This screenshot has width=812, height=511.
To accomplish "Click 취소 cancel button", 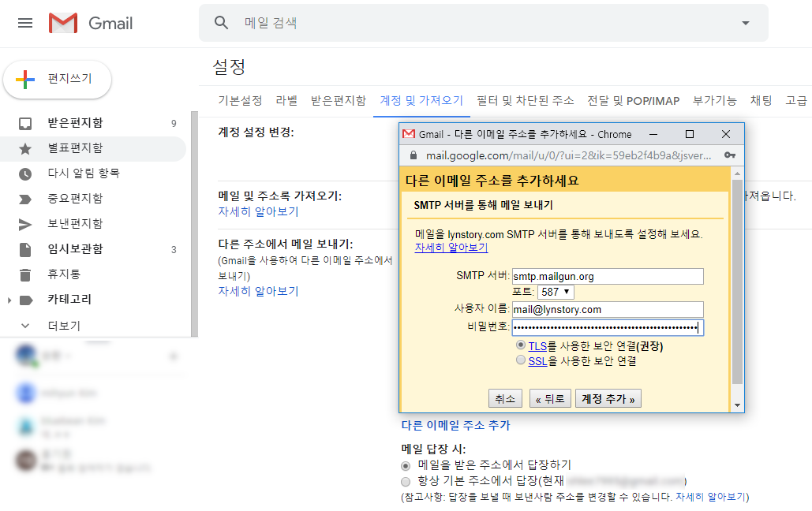I will (x=505, y=399).
